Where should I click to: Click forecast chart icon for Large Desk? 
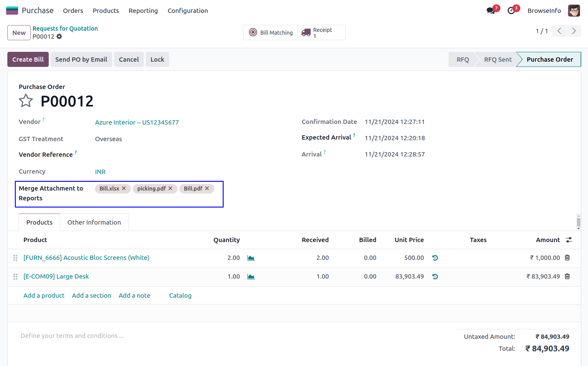click(251, 277)
